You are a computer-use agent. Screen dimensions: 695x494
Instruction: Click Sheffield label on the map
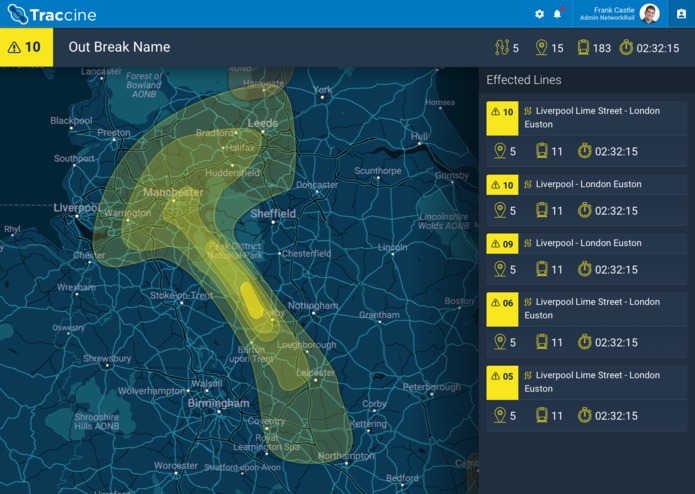pyautogui.click(x=273, y=214)
